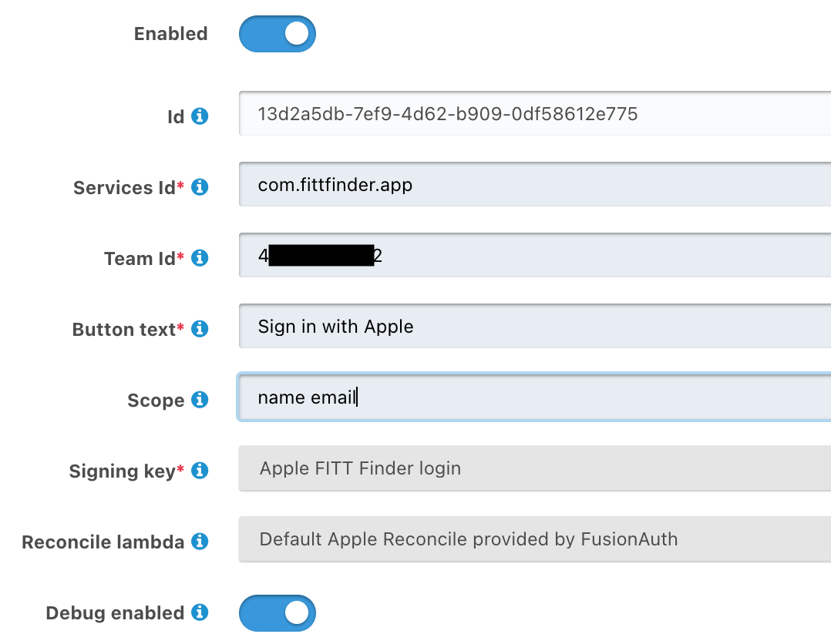Expand the Reconcile lambda selector
The image size is (831, 644).
(535, 539)
